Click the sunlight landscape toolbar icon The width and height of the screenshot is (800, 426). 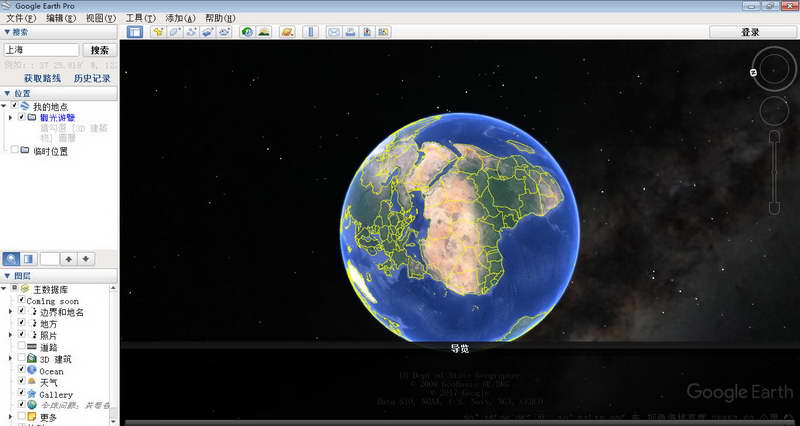(264, 32)
